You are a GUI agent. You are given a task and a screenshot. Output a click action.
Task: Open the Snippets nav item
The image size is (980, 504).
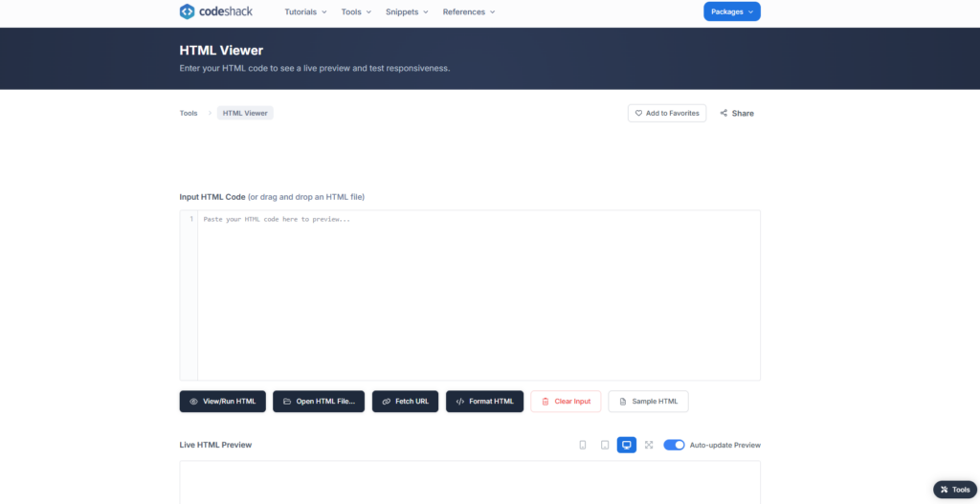(407, 11)
